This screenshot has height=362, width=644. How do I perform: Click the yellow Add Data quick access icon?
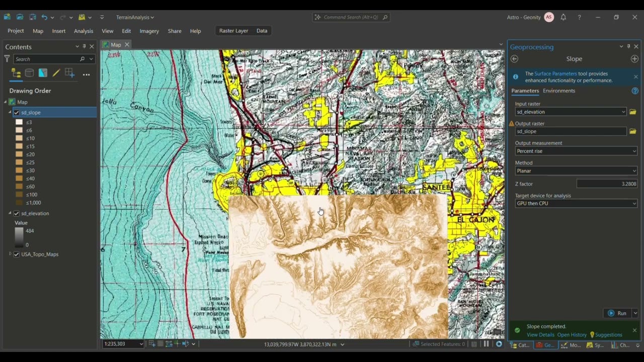82,17
